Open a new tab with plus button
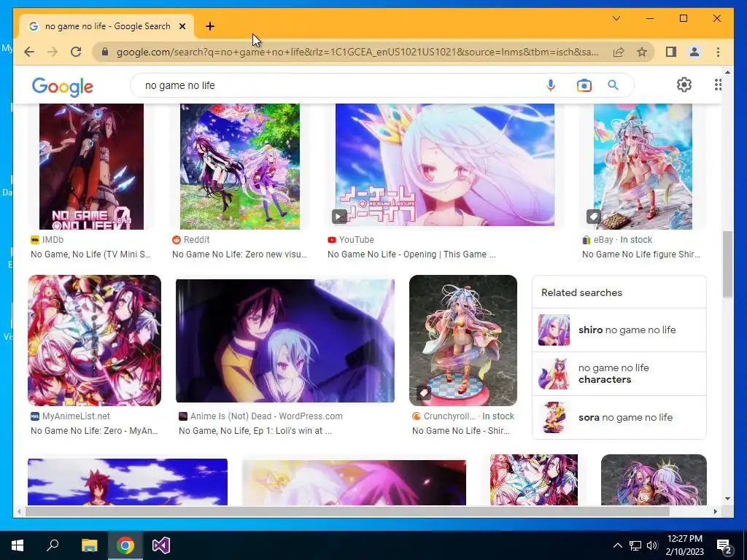 click(210, 26)
